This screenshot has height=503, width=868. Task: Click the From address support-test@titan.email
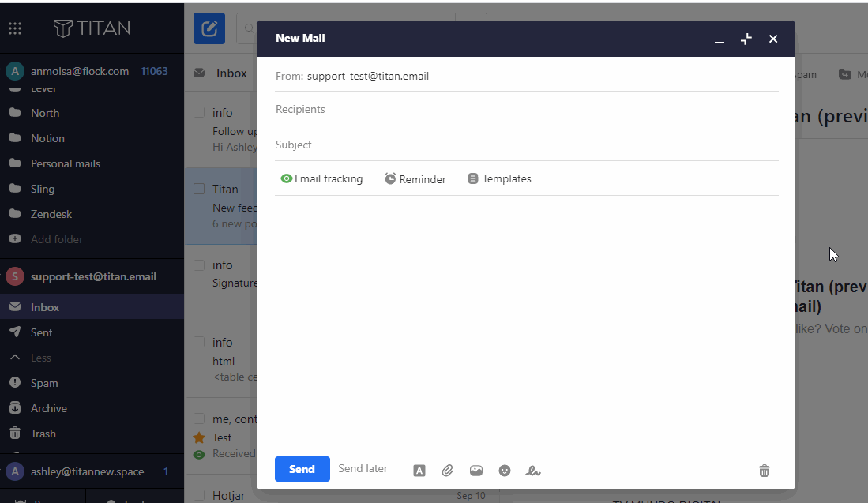point(368,77)
